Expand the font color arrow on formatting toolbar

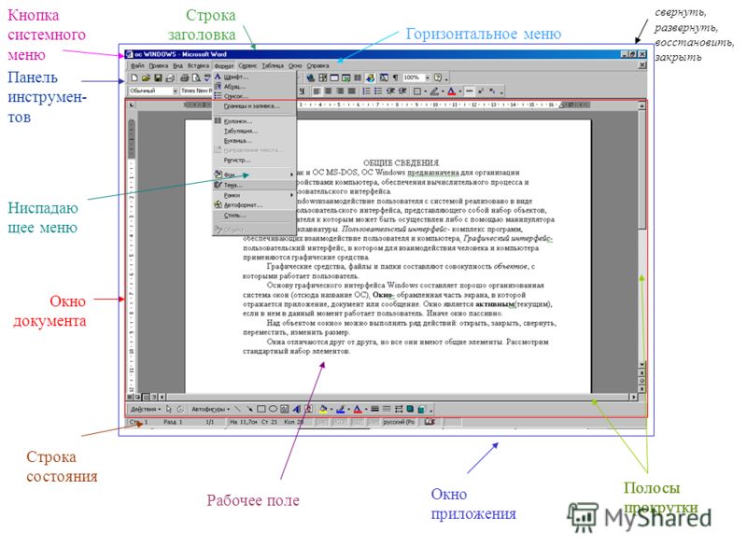(x=459, y=91)
